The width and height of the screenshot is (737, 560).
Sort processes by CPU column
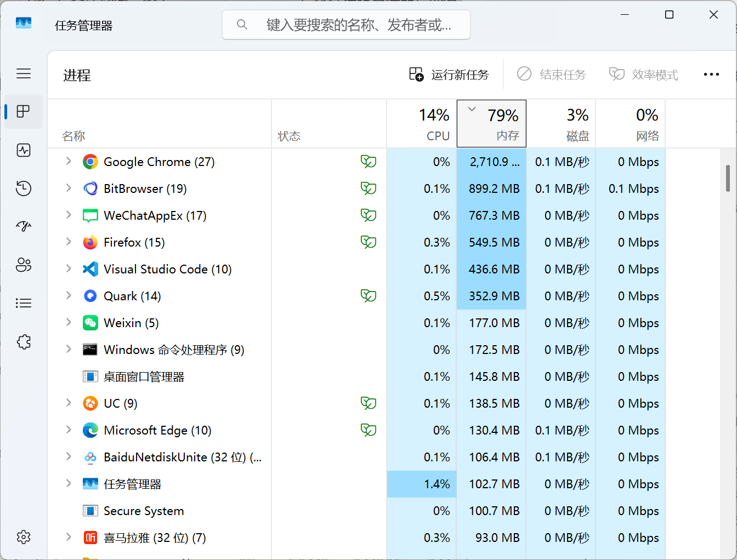coord(422,124)
